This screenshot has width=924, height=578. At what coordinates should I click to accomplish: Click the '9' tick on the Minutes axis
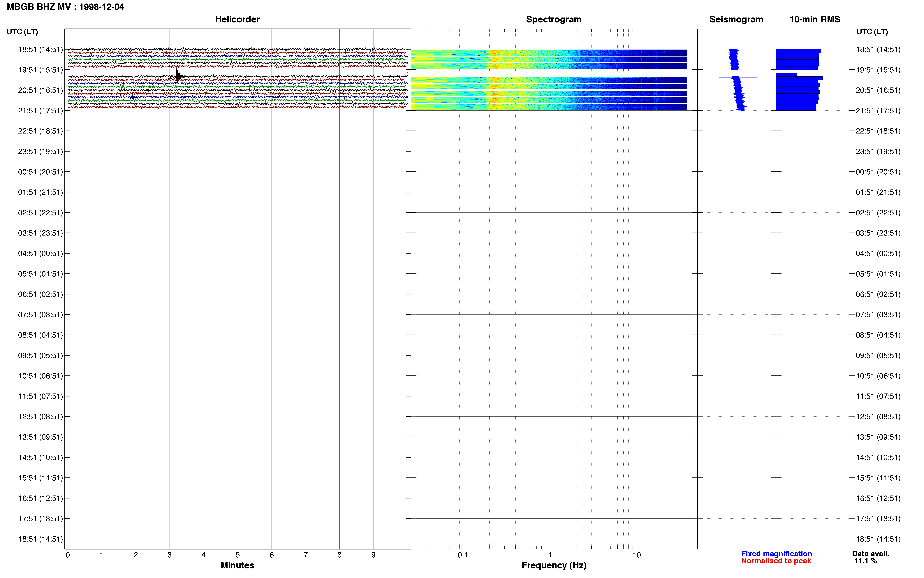point(373,555)
